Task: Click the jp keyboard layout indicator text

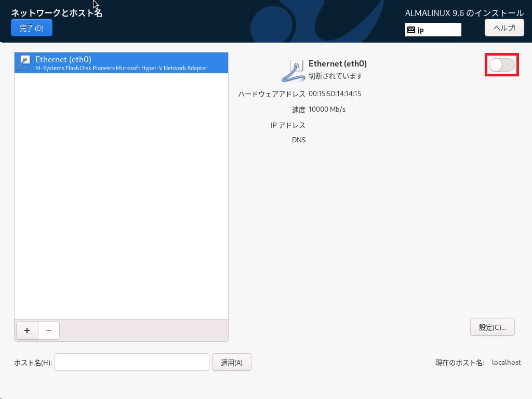Action: 421,30
